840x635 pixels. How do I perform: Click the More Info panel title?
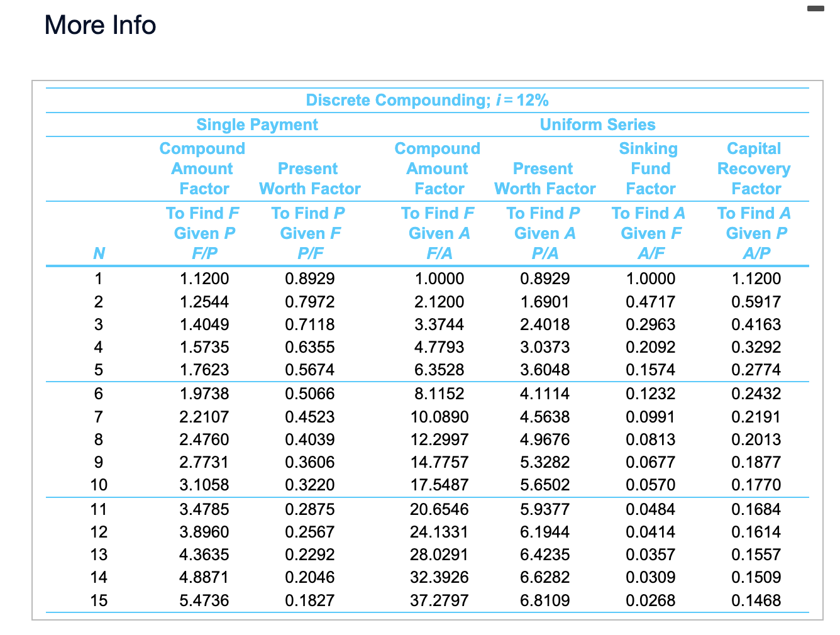point(99,25)
